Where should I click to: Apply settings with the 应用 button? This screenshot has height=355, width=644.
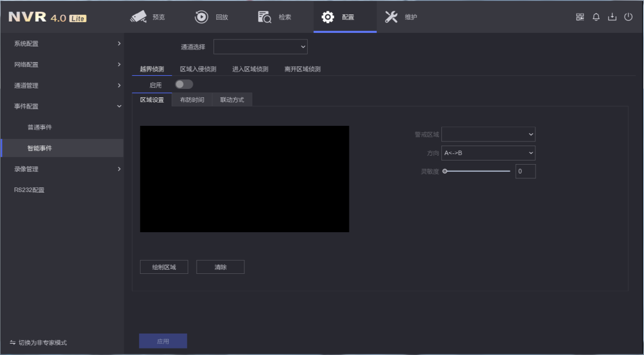163,341
